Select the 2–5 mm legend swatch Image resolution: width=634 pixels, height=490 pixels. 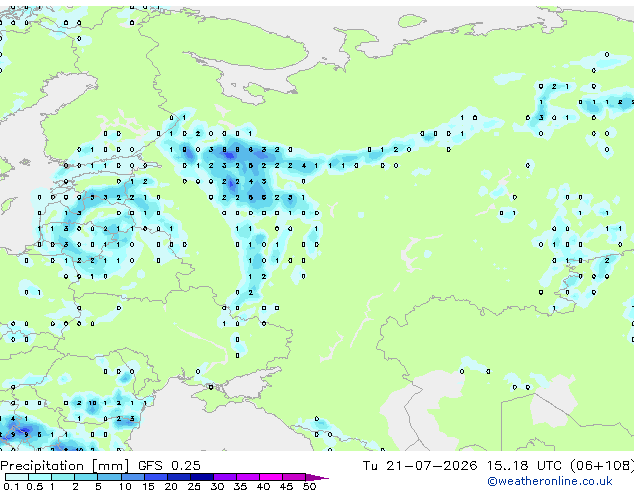coord(86,477)
